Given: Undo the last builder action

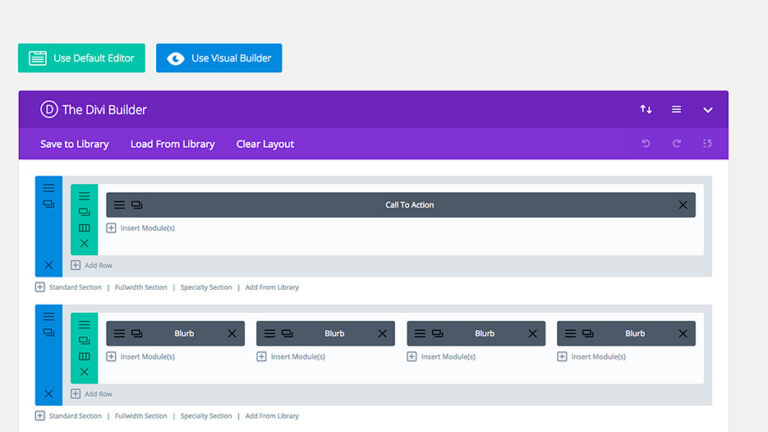Looking at the screenshot, I should tap(646, 144).
